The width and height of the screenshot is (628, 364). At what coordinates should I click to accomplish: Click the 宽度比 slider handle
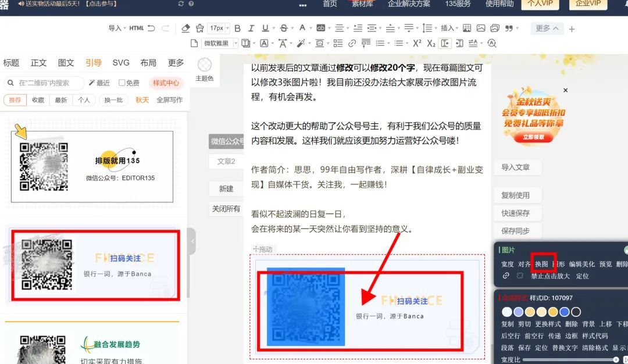[x=616, y=359]
